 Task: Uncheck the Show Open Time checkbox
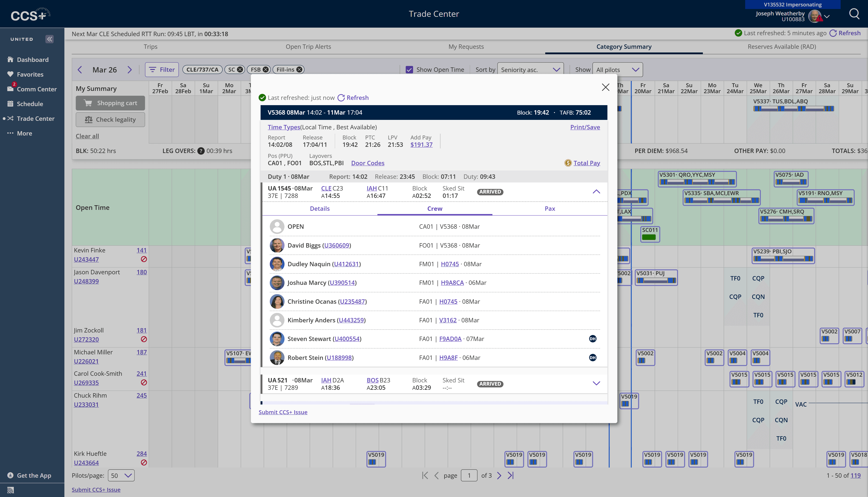coord(409,70)
